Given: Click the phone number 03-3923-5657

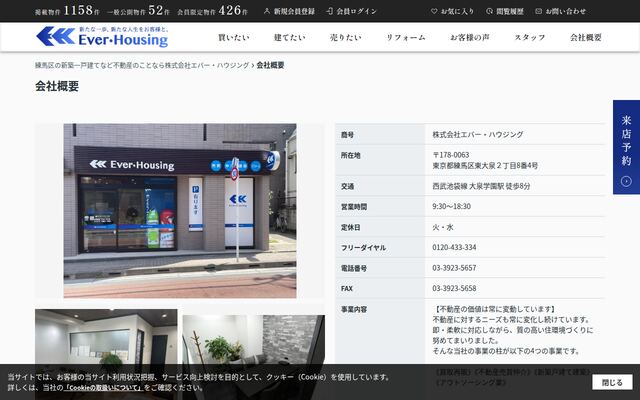Looking at the screenshot, I should coord(454,268).
